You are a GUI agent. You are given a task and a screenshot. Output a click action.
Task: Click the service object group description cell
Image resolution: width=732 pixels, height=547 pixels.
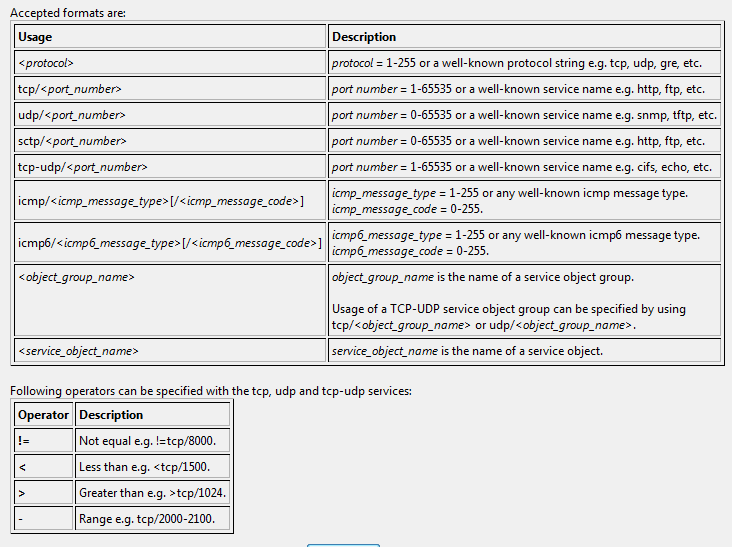(x=524, y=299)
